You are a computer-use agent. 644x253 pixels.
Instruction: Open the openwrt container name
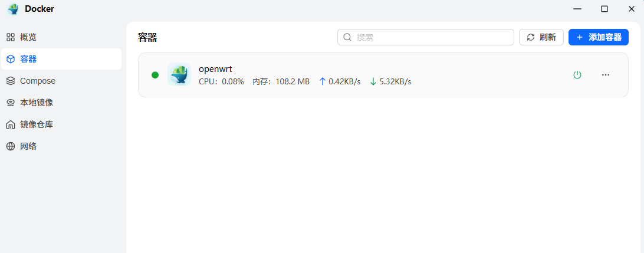point(215,69)
